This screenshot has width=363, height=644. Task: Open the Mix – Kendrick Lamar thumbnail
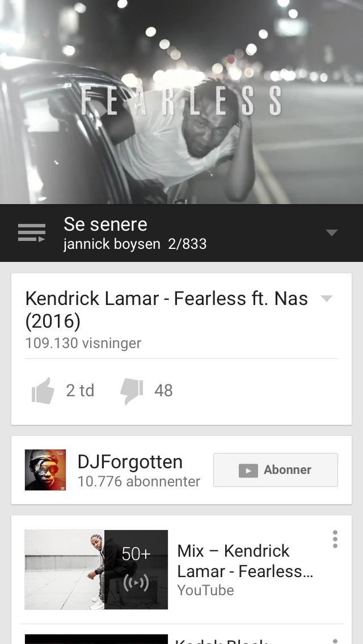(x=96, y=570)
